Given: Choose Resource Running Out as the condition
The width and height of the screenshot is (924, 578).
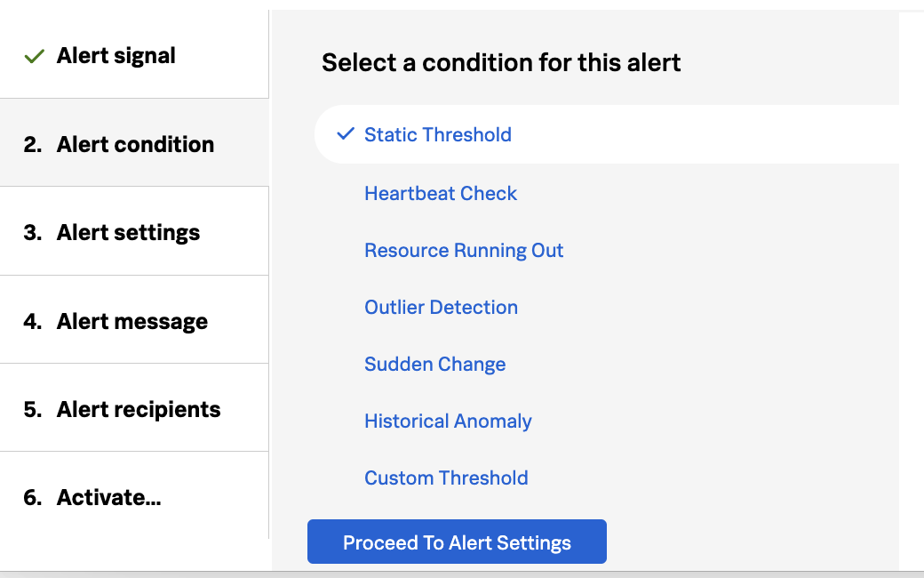Looking at the screenshot, I should click(x=464, y=250).
